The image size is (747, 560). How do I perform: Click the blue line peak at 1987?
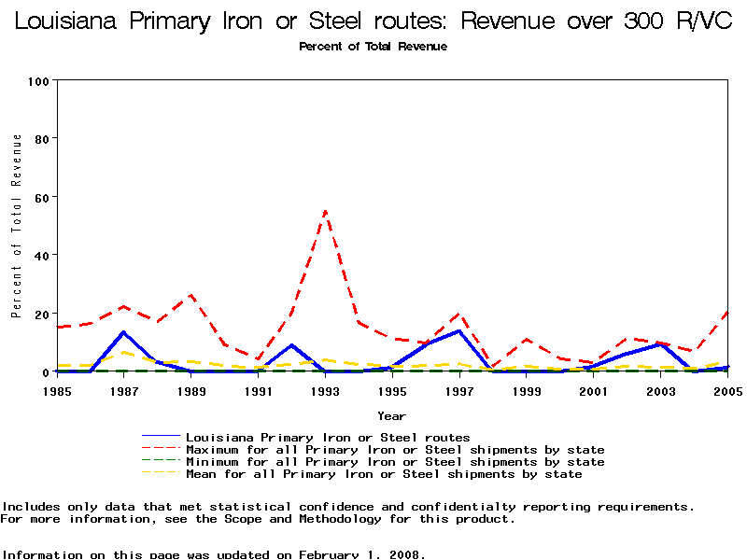click(x=124, y=332)
